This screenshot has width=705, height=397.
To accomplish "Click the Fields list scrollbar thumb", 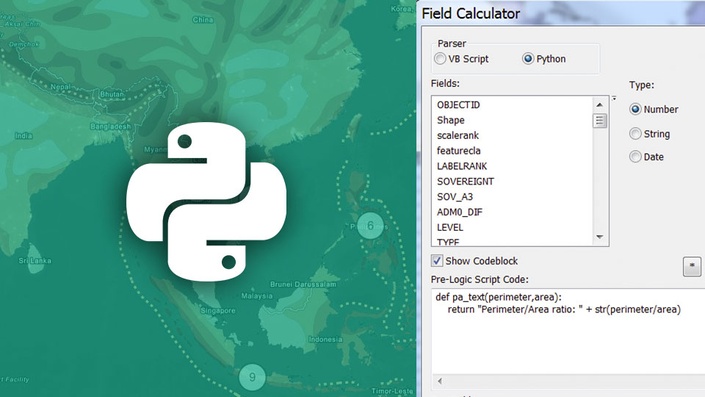I will [599, 120].
